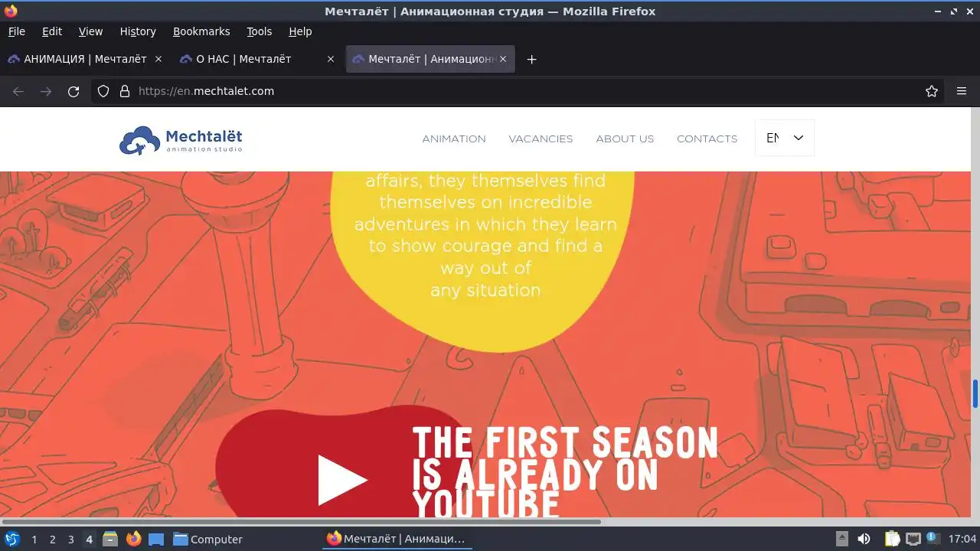Open the History menu
The width and height of the screenshot is (980, 551).
(x=138, y=31)
